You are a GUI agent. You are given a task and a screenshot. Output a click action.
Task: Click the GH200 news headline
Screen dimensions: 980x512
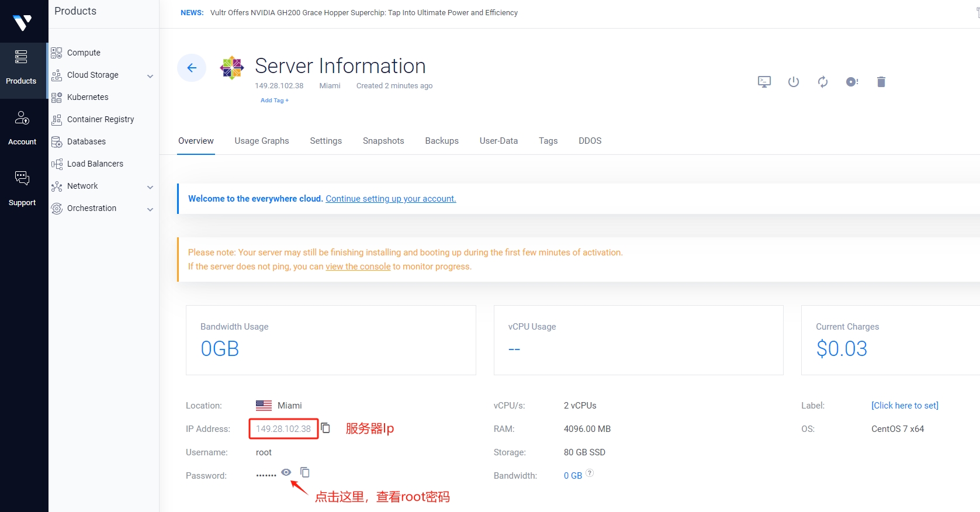[364, 13]
